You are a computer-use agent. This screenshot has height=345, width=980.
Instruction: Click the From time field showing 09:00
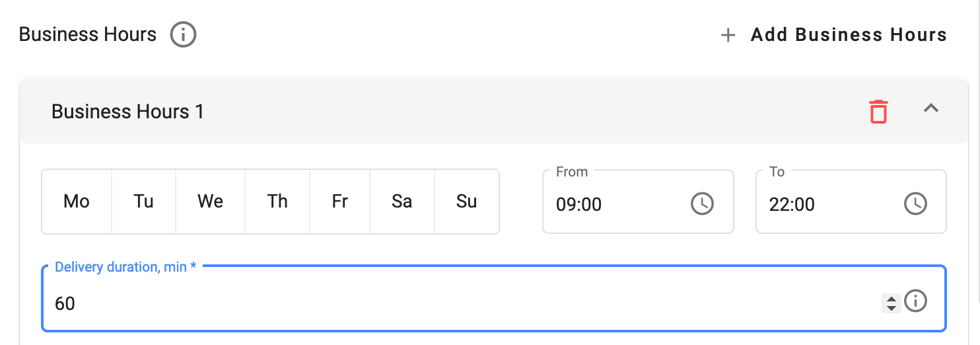[614, 204]
